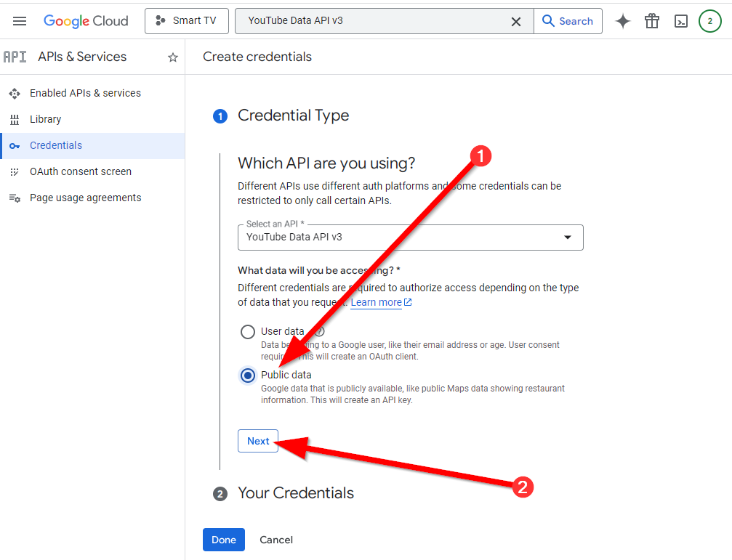Go to Enabled APIs & services

click(x=85, y=93)
